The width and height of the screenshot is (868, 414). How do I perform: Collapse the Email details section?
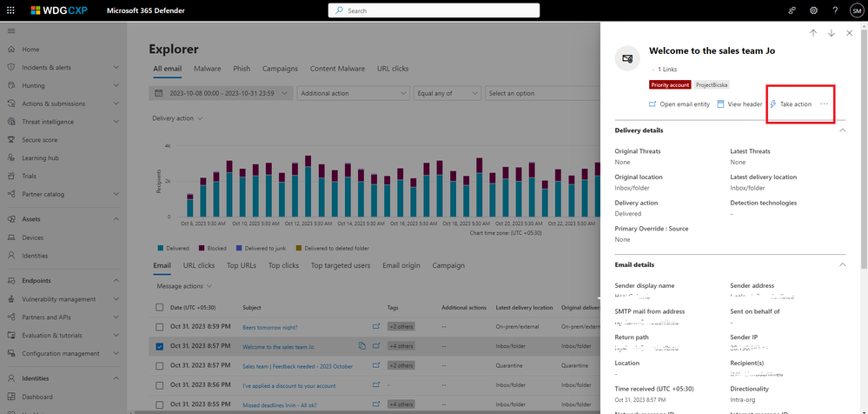tap(843, 265)
